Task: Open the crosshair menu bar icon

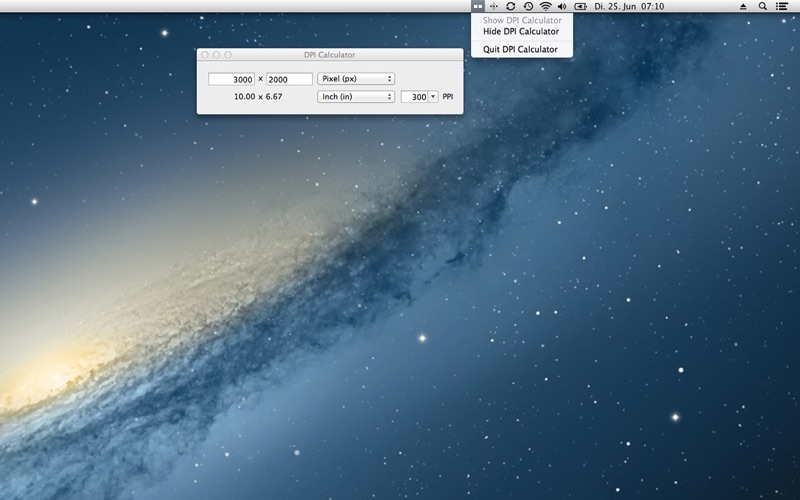Action: (x=493, y=6)
